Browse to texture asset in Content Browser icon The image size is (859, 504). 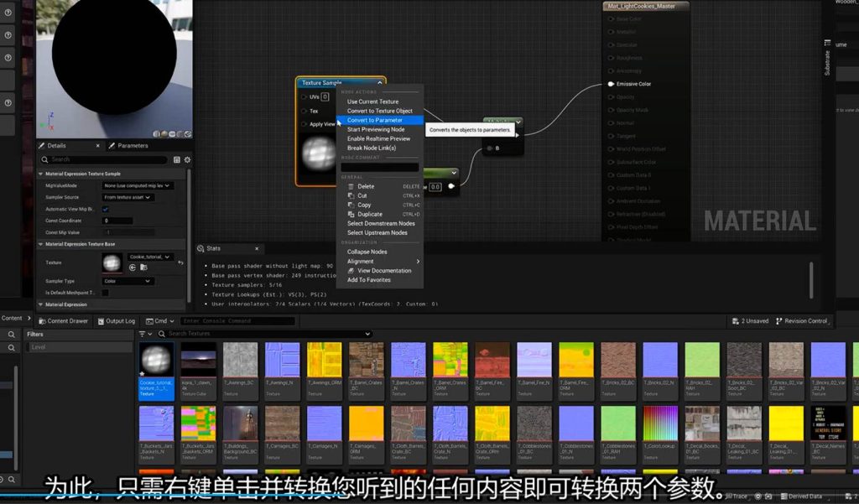tap(142, 268)
